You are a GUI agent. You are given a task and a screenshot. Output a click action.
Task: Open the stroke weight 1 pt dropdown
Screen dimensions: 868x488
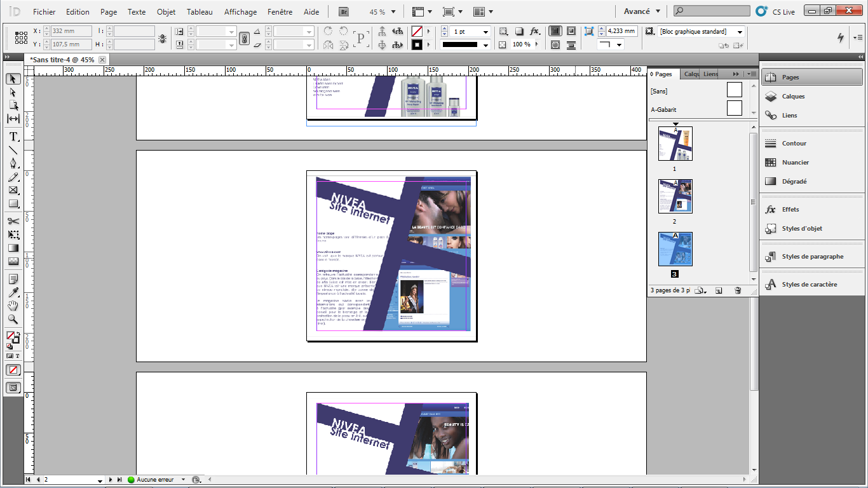[x=486, y=32]
